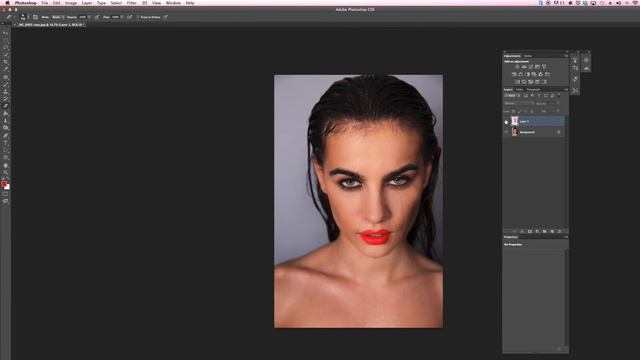Select the Hand tool
Screen dimensions: 640x360
pos(6,165)
